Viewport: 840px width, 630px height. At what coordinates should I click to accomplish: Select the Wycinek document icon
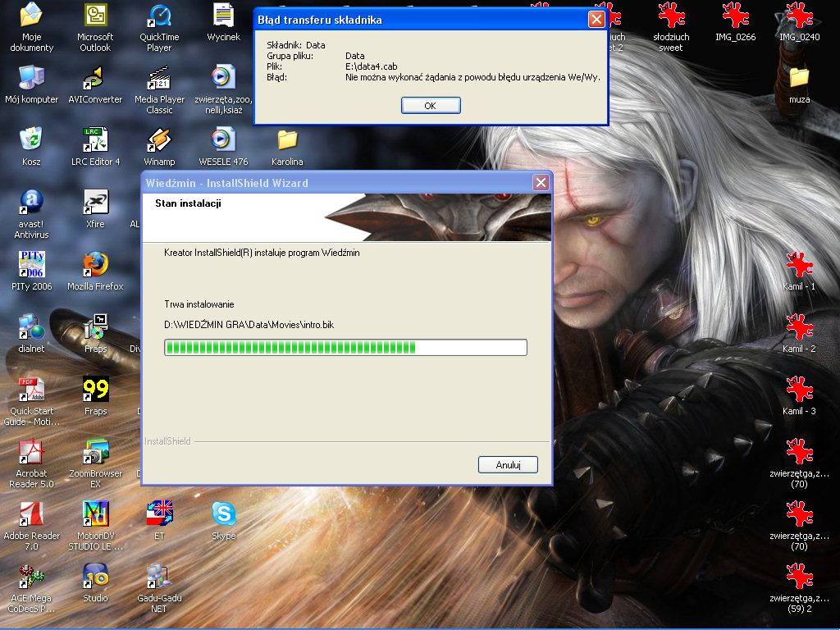[223, 22]
